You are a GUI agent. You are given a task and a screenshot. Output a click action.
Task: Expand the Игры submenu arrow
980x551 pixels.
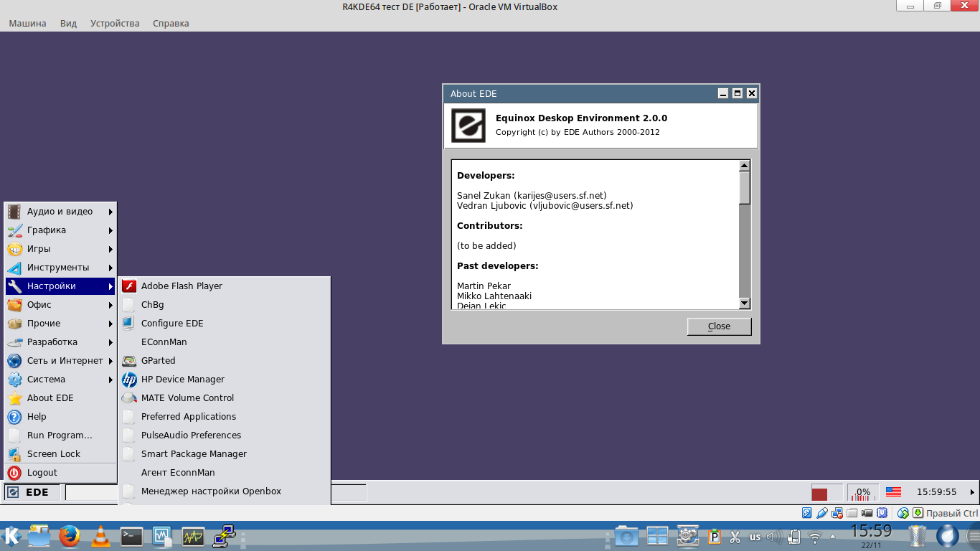click(x=110, y=249)
